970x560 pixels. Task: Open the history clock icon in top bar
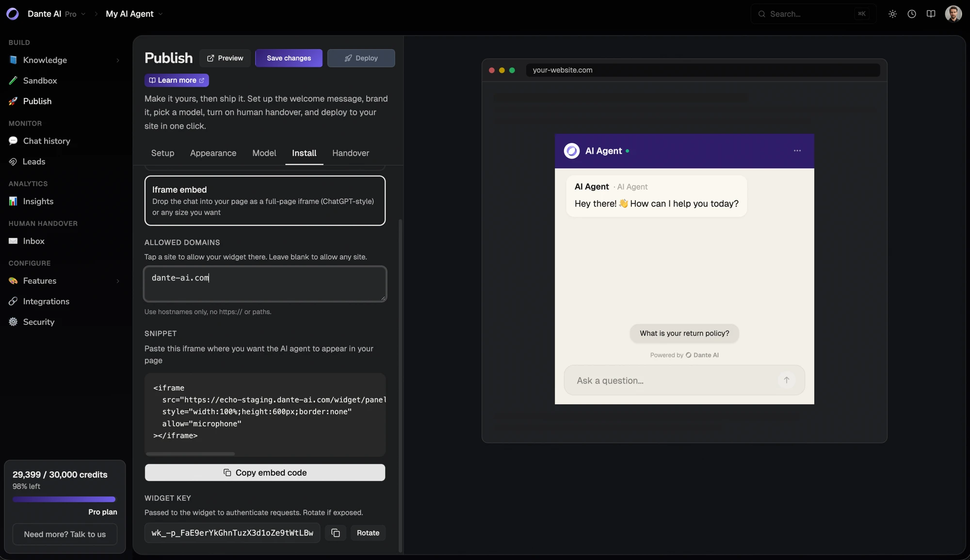pyautogui.click(x=912, y=14)
